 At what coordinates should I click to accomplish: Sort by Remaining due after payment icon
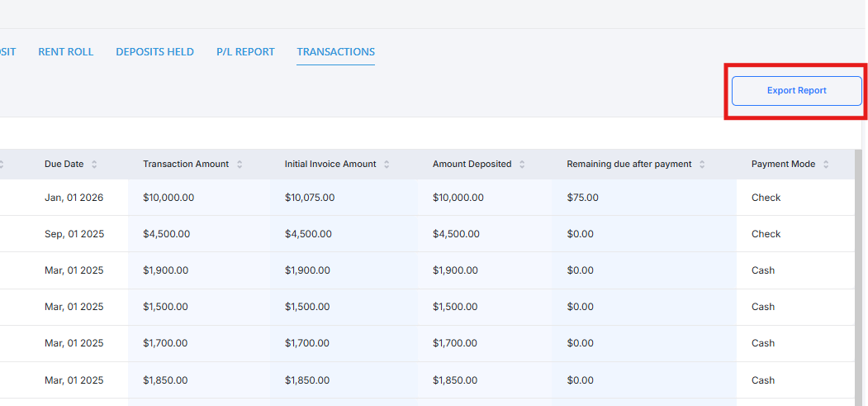click(702, 165)
